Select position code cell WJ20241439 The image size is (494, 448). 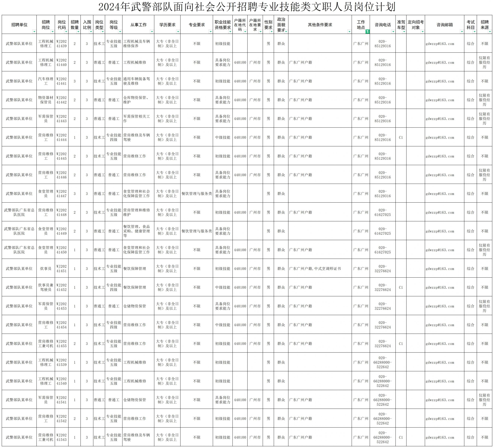point(62,44)
